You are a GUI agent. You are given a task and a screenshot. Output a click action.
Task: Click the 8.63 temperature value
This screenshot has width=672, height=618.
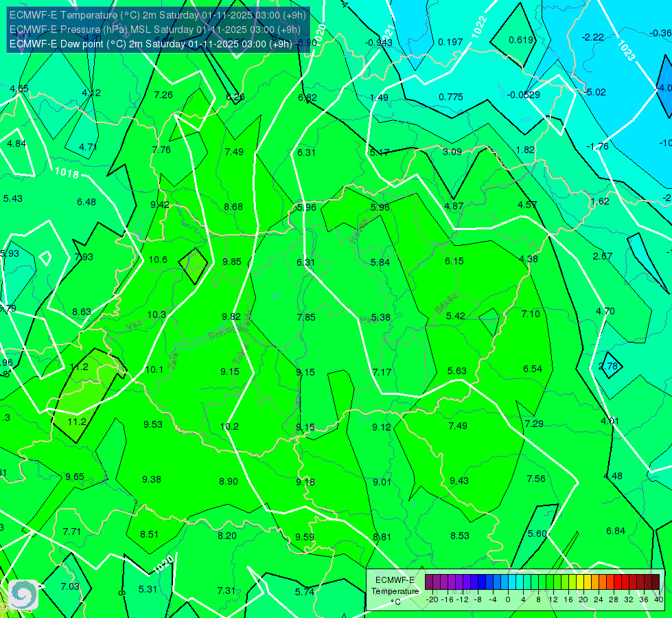tap(82, 312)
